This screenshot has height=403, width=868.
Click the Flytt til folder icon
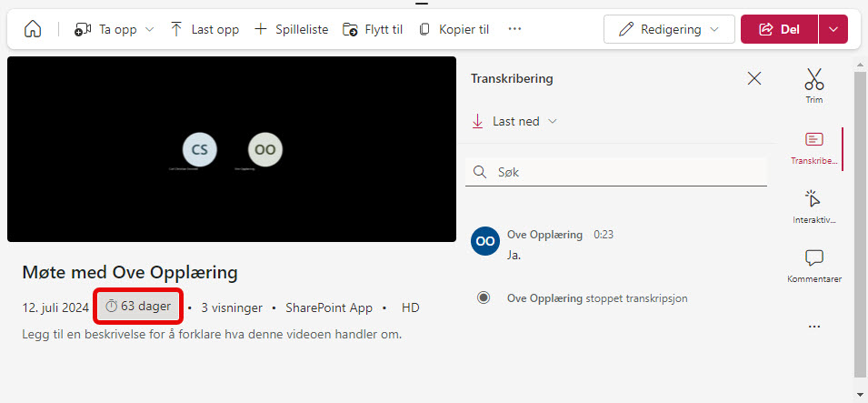pos(350,29)
